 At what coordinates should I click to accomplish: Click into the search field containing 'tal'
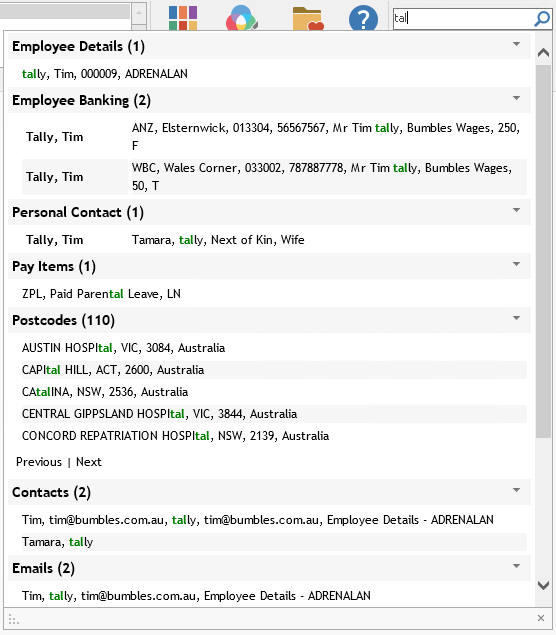[x=463, y=18]
